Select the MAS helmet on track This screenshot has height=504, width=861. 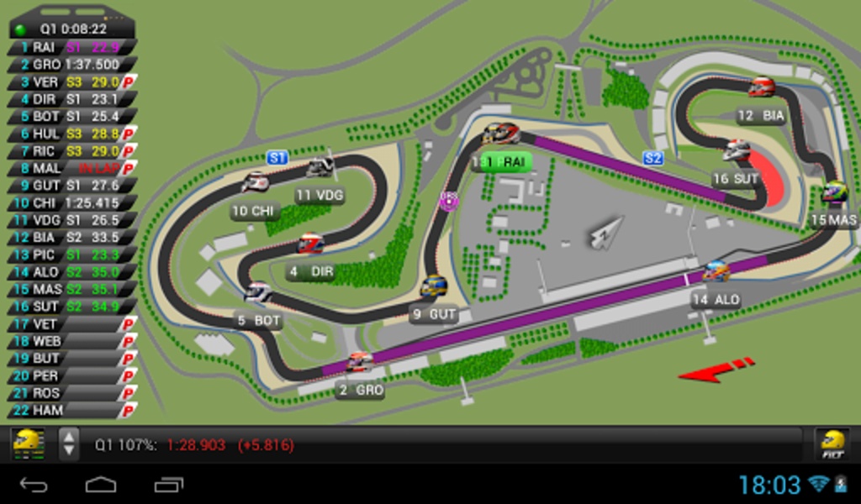835,192
